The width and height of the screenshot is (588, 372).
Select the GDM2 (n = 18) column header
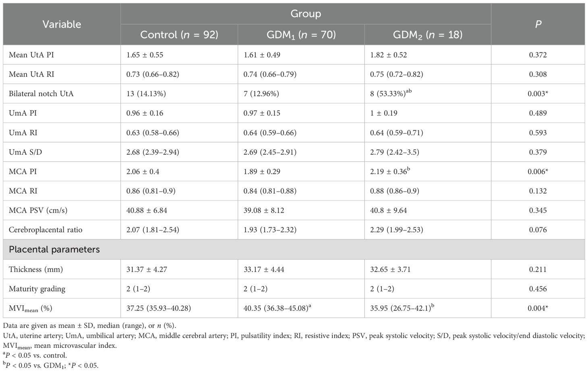coord(427,35)
